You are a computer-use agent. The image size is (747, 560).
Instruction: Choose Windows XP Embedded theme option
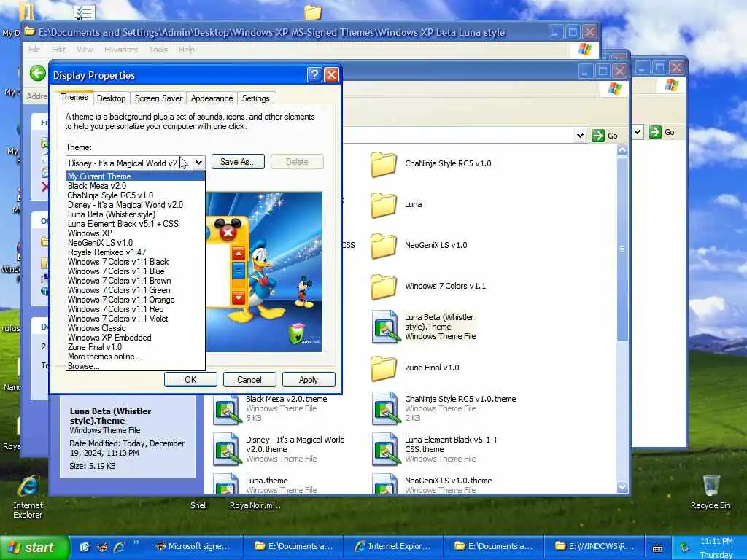pos(135,338)
